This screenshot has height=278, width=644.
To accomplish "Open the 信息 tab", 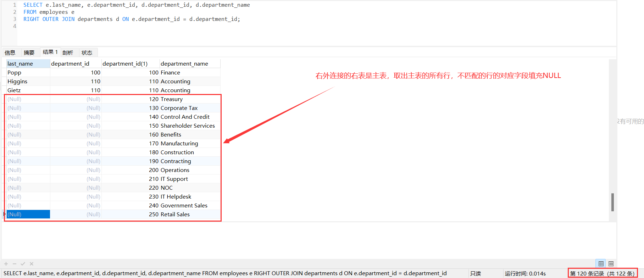I will (10, 52).
